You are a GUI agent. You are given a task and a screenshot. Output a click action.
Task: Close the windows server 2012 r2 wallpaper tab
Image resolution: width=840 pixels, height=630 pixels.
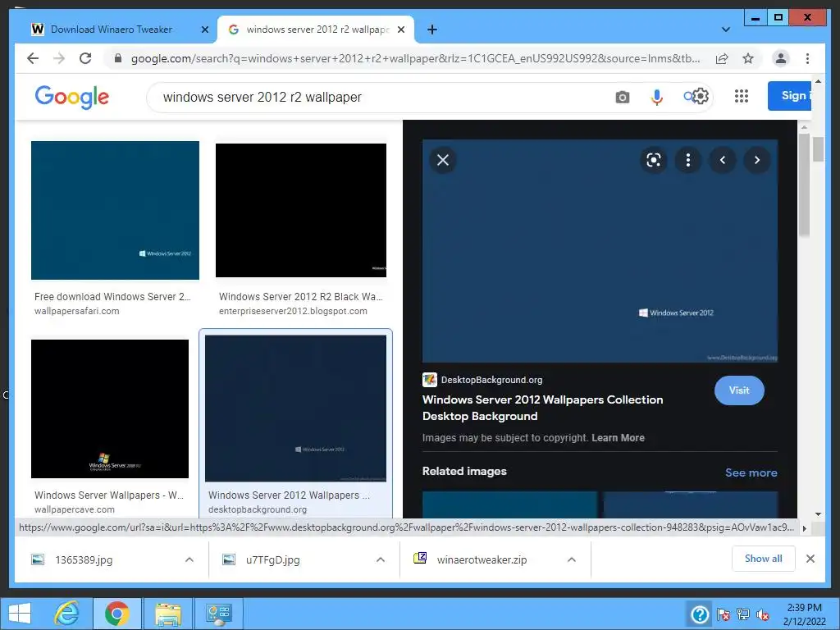[400, 30]
